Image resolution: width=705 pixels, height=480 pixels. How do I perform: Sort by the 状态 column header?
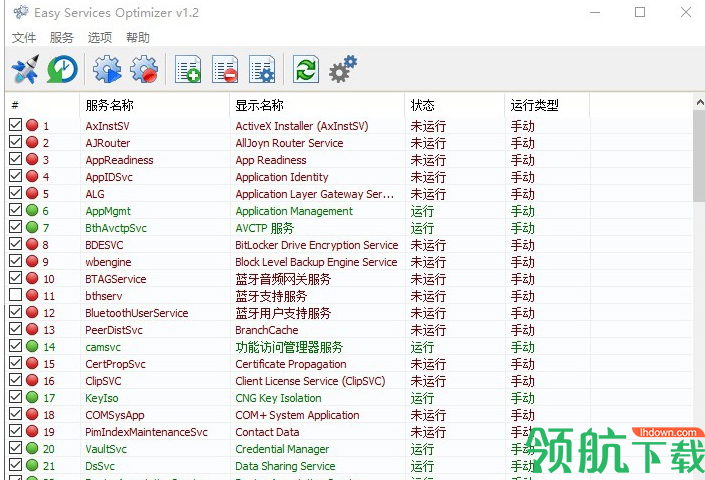(x=455, y=105)
